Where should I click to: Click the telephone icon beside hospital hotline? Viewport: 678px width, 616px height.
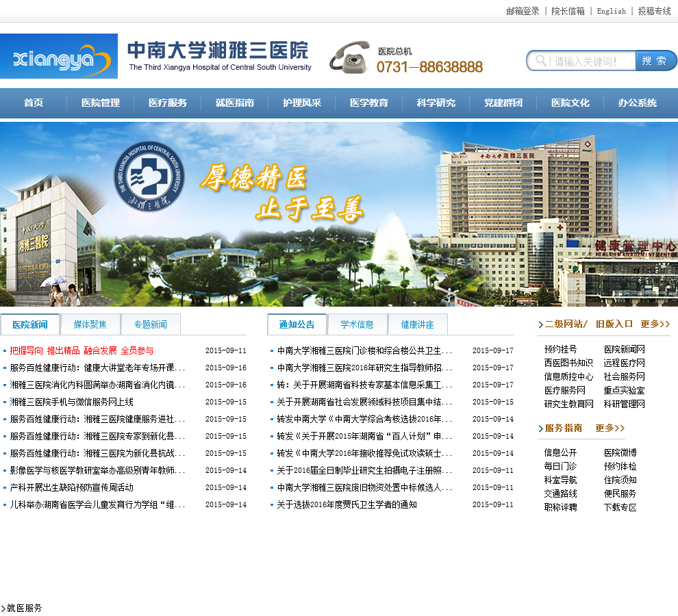tap(350, 57)
